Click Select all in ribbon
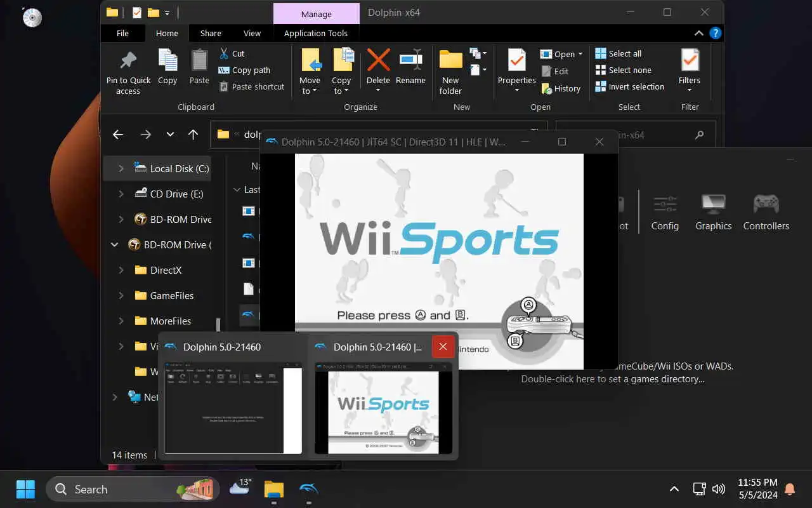 (619, 53)
